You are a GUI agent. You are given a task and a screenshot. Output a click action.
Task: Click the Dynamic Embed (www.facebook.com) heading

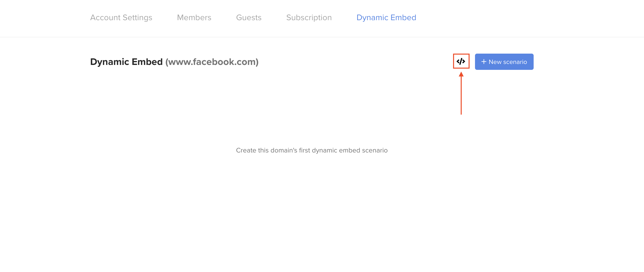[x=174, y=62]
